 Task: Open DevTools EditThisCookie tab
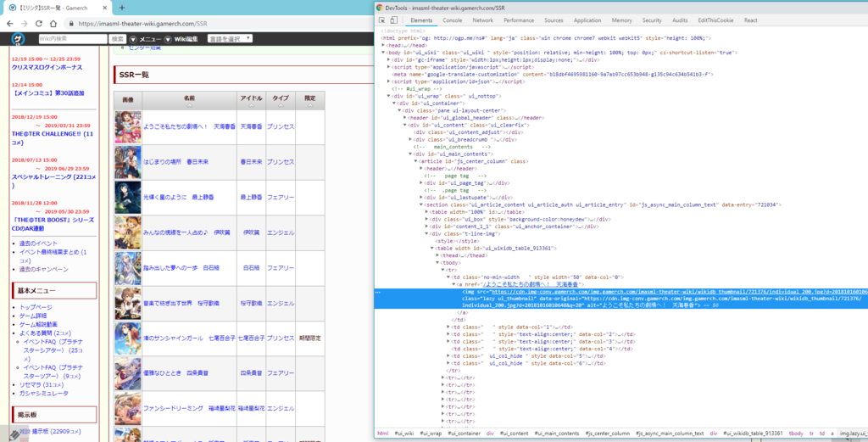(x=715, y=20)
